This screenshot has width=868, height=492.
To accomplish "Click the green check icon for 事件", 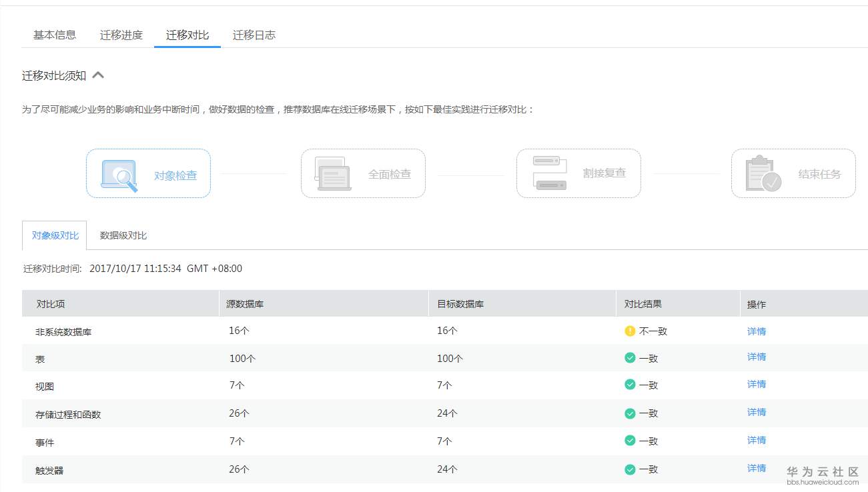I will [x=630, y=441].
